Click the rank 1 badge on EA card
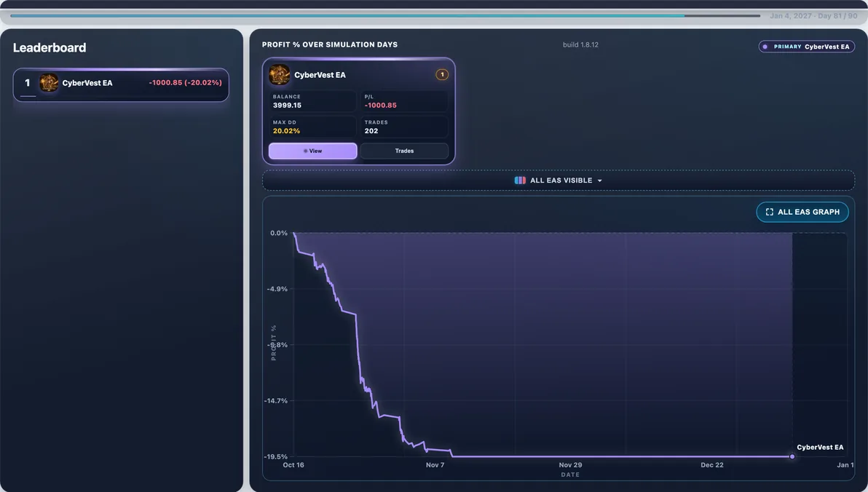 442,75
